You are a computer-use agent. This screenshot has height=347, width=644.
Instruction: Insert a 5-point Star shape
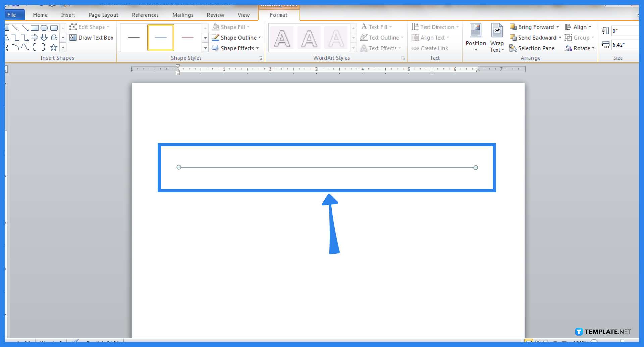(x=54, y=48)
